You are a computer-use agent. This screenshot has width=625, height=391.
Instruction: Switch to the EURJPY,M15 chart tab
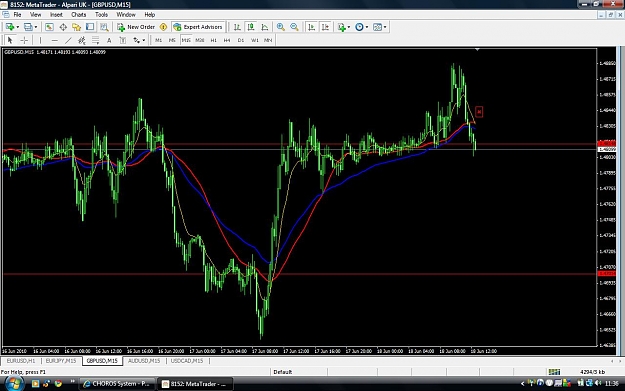(61, 361)
